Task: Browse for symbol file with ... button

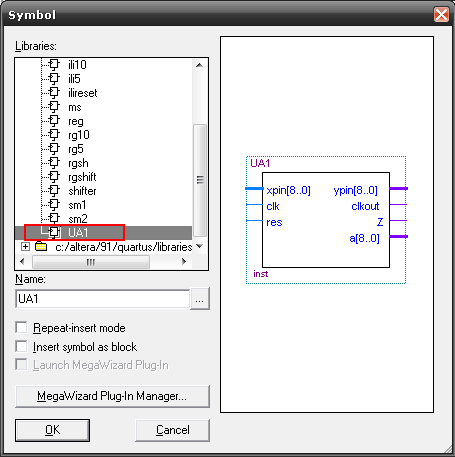Action: point(200,299)
